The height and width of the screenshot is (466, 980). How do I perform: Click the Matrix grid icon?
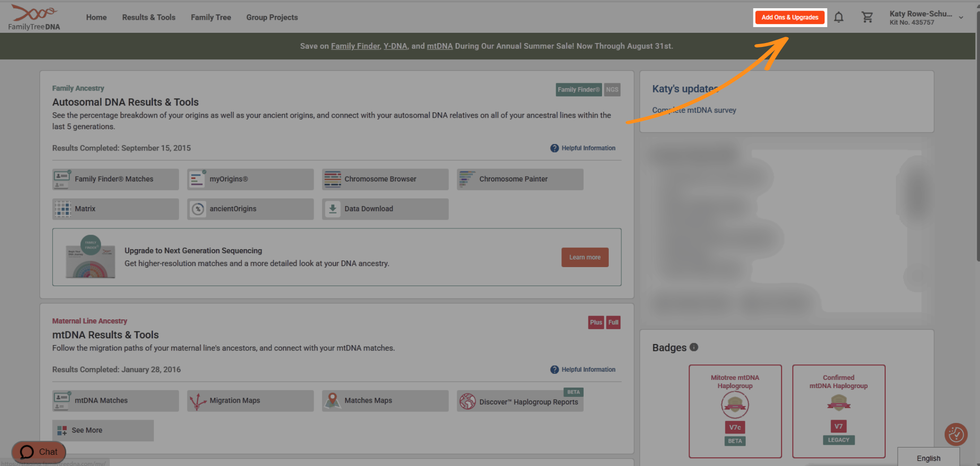(x=62, y=209)
